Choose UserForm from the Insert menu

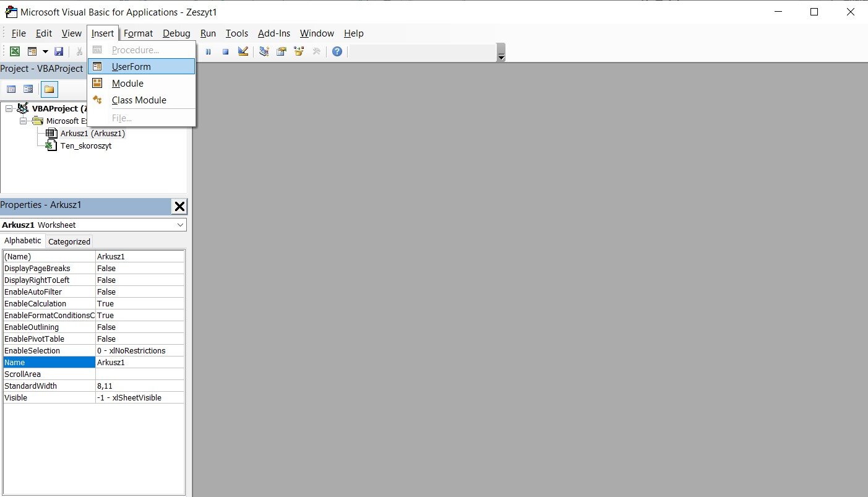click(x=142, y=67)
